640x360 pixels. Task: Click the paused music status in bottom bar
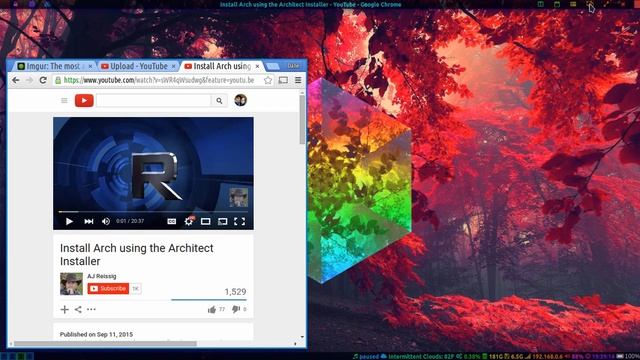point(366,356)
